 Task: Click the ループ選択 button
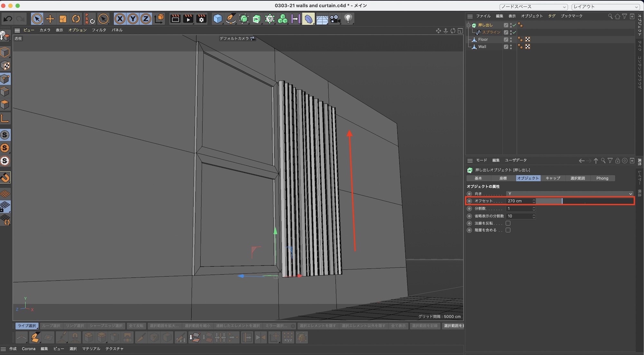click(51, 326)
